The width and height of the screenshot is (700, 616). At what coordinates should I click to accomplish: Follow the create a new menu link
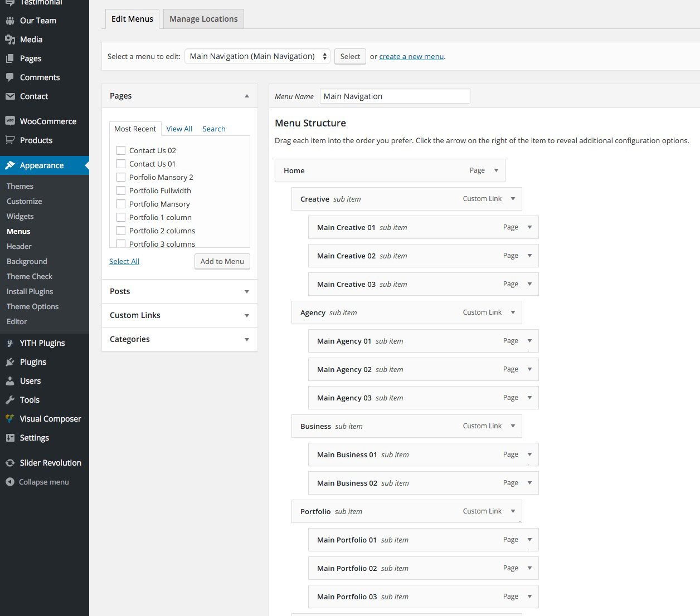411,56
